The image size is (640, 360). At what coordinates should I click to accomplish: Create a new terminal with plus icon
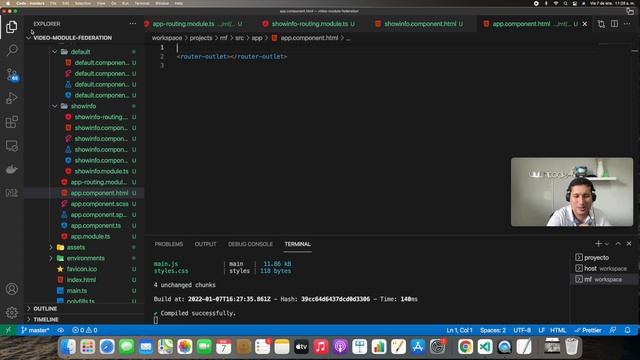(x=598, y=244)
